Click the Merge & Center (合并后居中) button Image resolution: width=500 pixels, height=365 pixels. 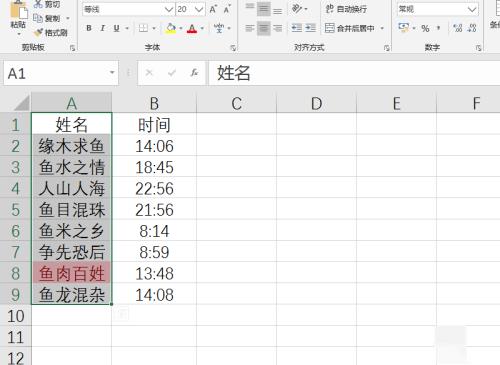[x=350, y=28]
